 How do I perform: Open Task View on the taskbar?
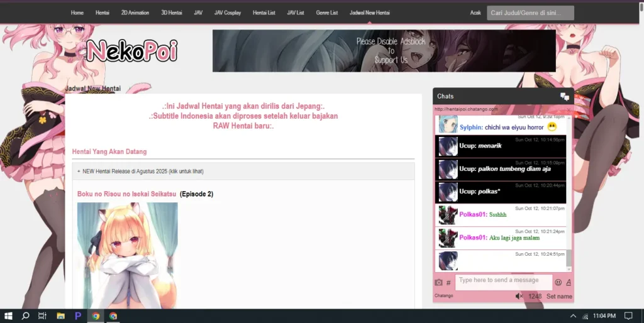(x=42, y=315)
